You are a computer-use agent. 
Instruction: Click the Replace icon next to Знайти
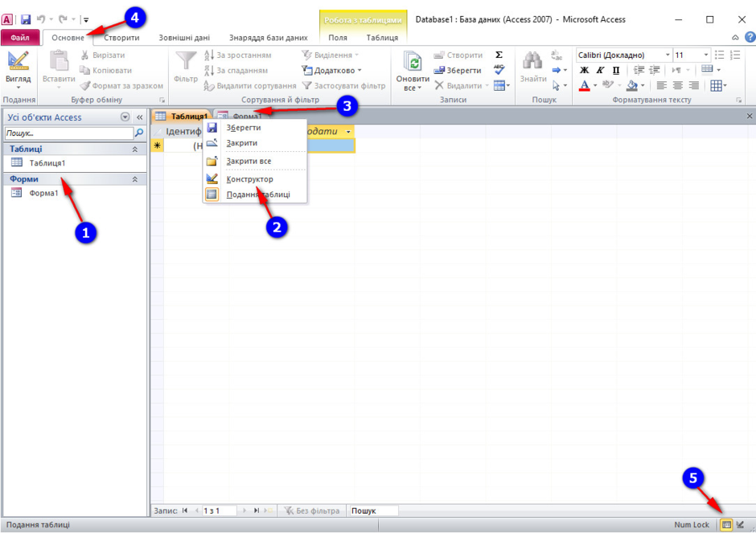(x=557, y=55)
